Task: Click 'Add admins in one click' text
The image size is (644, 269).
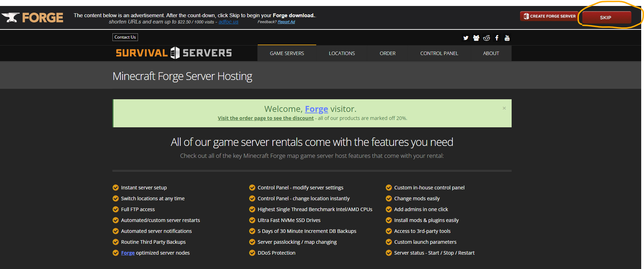Action: [x=421, y=209]
